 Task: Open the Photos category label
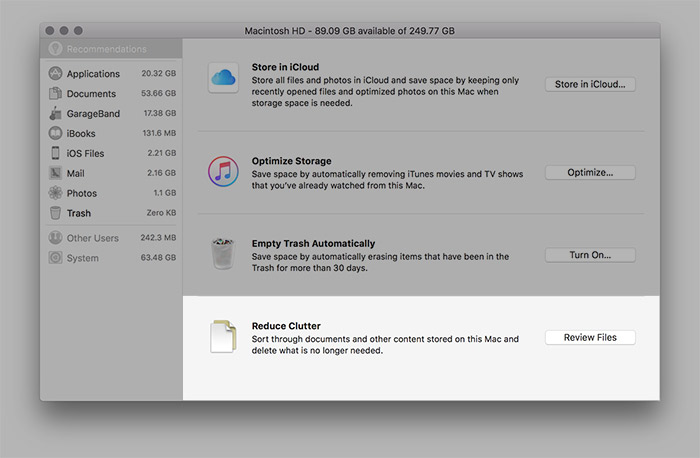(82, 193)
